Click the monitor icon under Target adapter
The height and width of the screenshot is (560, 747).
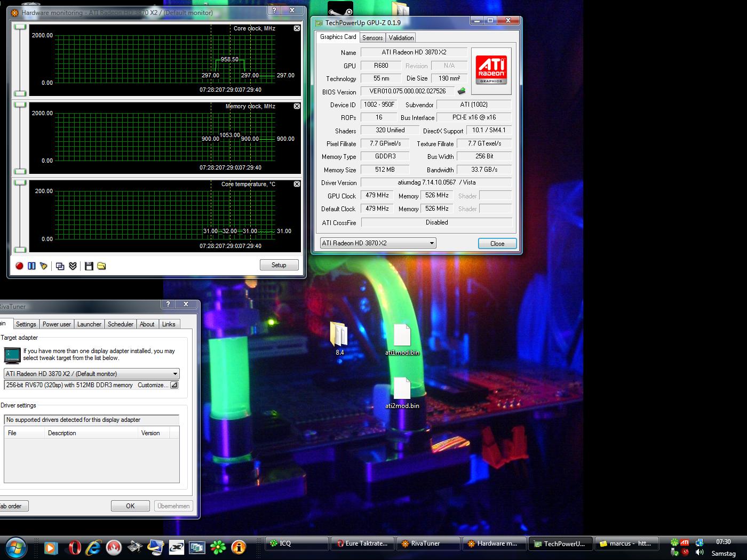click(x=12, y=355)
